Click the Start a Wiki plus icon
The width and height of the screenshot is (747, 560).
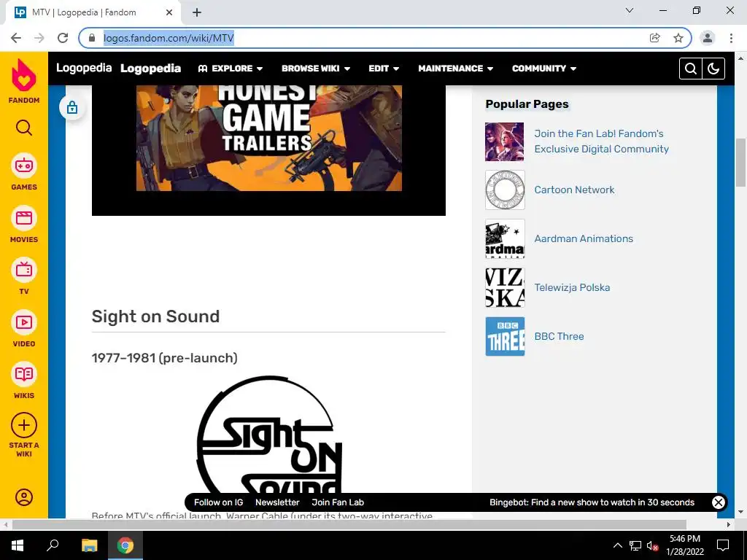pos(24,425)
